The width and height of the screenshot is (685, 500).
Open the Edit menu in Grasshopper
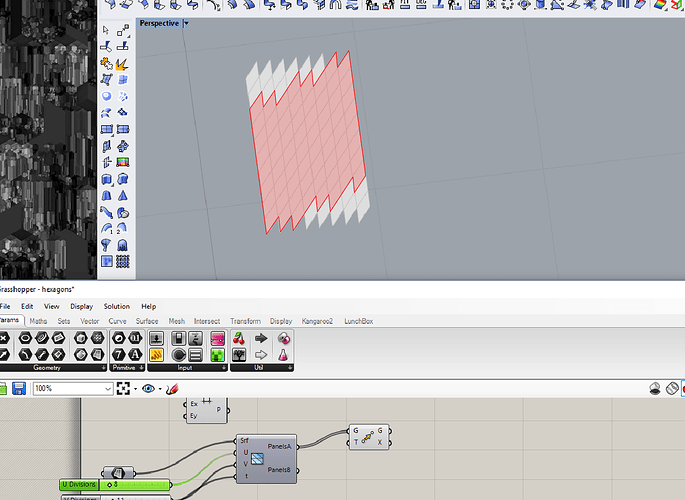point(27,307)
